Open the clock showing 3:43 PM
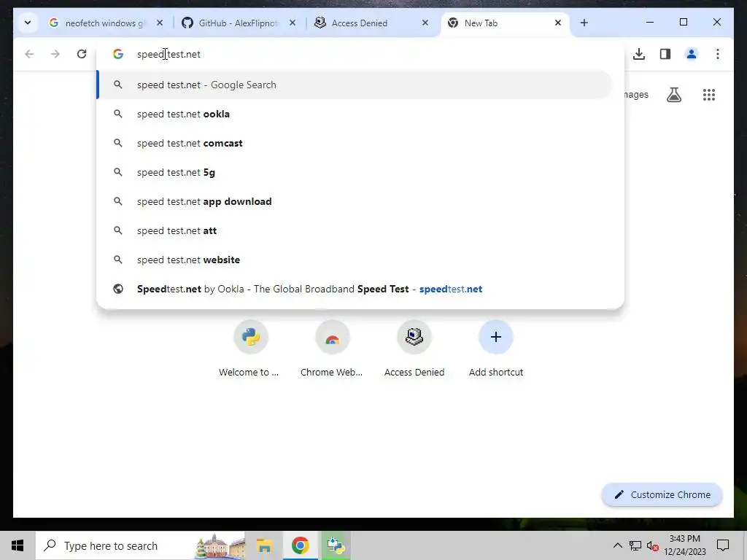Image resolution: width=747 pixels, height=560 pixels. 684,545
